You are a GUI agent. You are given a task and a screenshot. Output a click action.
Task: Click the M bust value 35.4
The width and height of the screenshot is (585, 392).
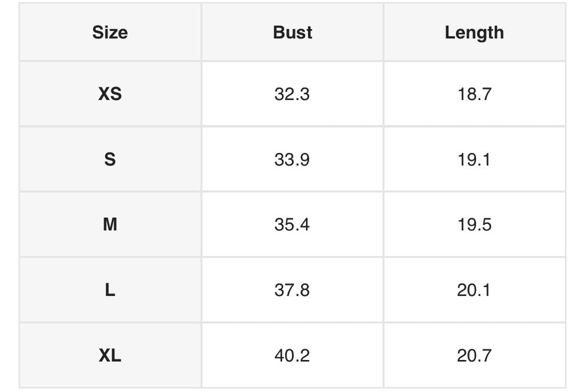tap(292, 225)
